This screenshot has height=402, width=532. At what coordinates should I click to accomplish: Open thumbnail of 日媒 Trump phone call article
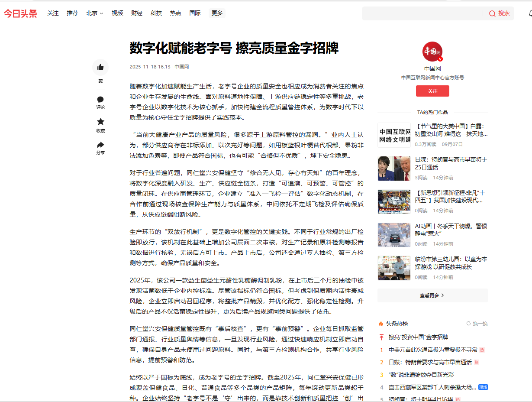coord(394,168)
